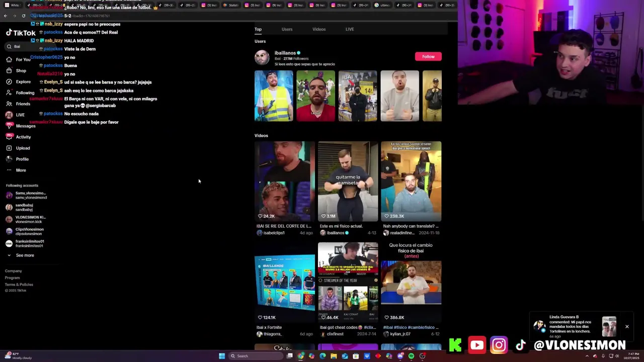The width and height of the screenshot is (644, 362).
Task: Open the Shop page from sidebar
Action: tap(16, 70)
